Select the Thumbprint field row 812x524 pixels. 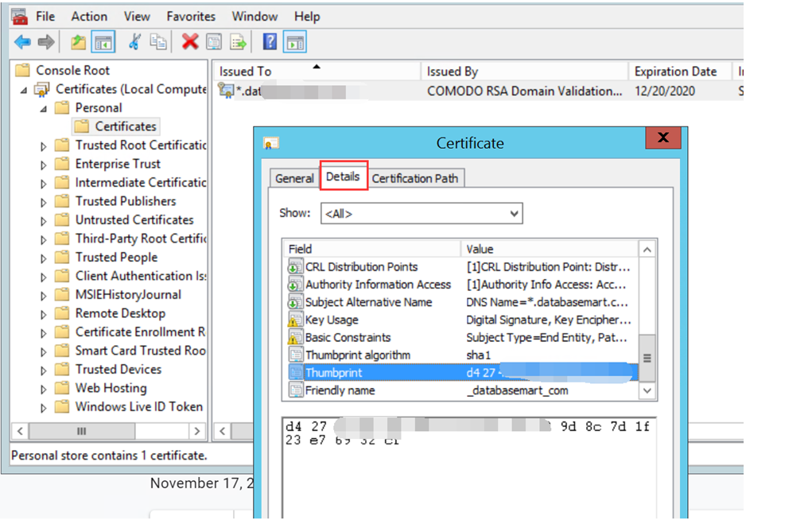tap(463, 373)
